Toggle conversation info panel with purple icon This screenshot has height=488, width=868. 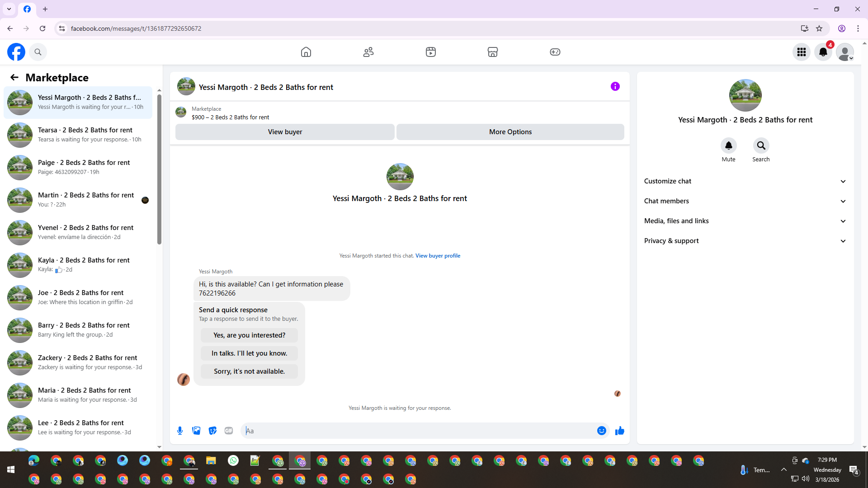(615, 86)
